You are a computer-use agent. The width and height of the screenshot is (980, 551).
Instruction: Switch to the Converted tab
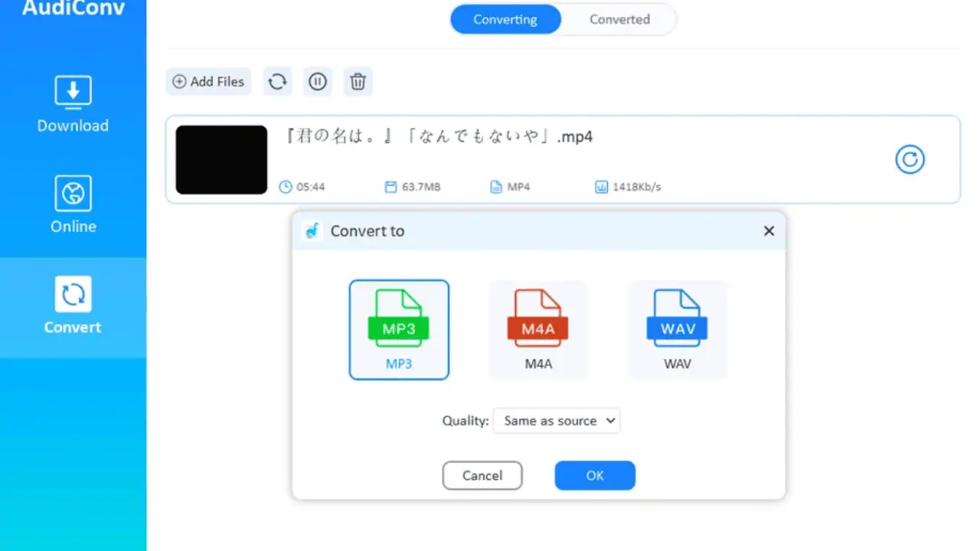click(619, 19)
